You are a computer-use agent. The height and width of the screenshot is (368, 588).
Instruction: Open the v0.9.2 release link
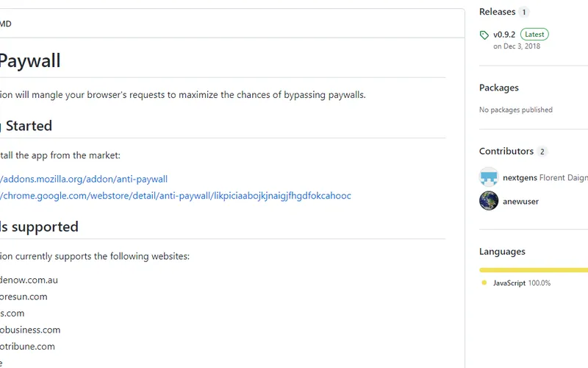coord(504,35)
